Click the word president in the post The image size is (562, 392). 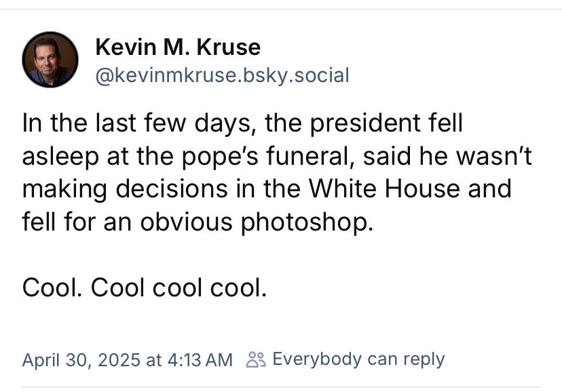click(365, 123)
